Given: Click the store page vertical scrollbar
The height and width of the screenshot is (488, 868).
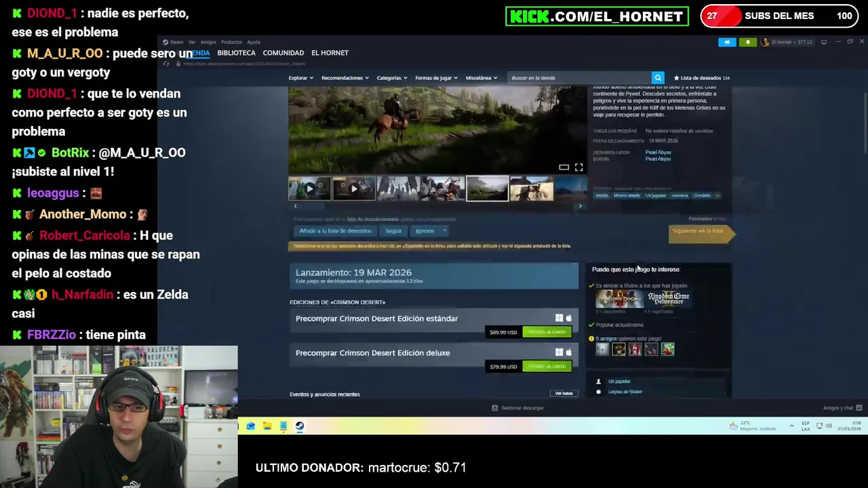Looking at the screenshot, I should coord(865,122).
